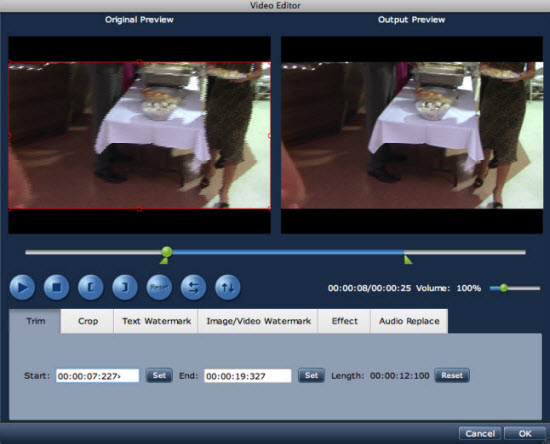The height and width of the screenshot is (444, 550).
Task: Mark trim start with left bracket button
Action: pyautogui.click(x=90, y=288)
